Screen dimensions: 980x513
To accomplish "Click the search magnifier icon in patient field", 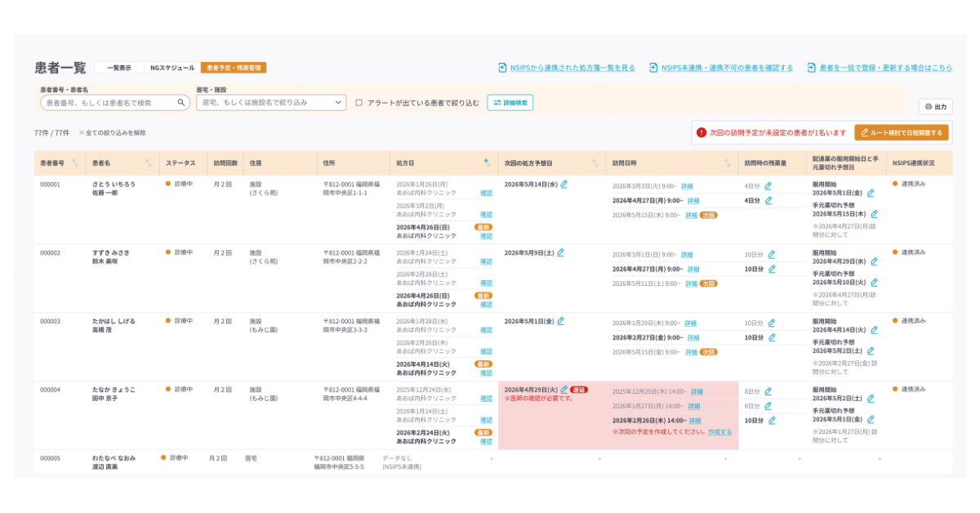I will coord(181,103).
